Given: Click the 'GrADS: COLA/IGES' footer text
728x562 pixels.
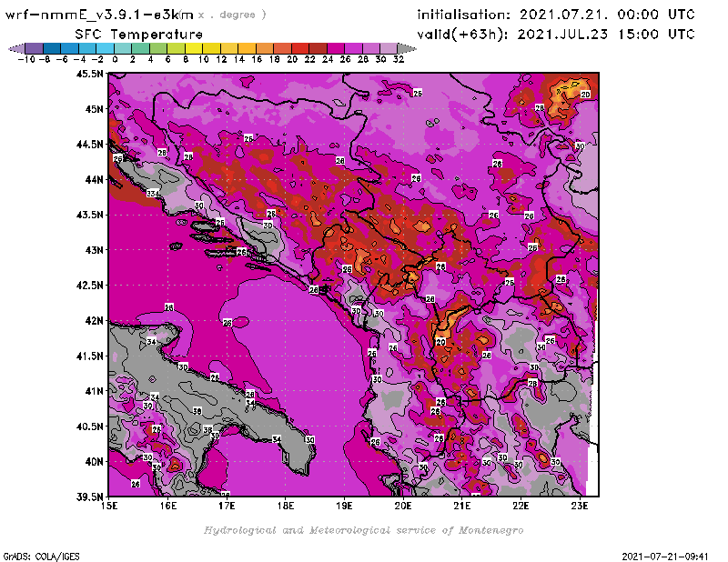Looking at the screenshot, I should coord(41,557).
